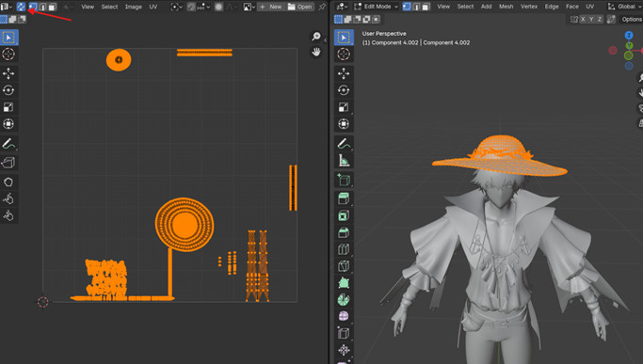
Task: Toggle proportional editing in UV editor
Action: click(219, 7)
